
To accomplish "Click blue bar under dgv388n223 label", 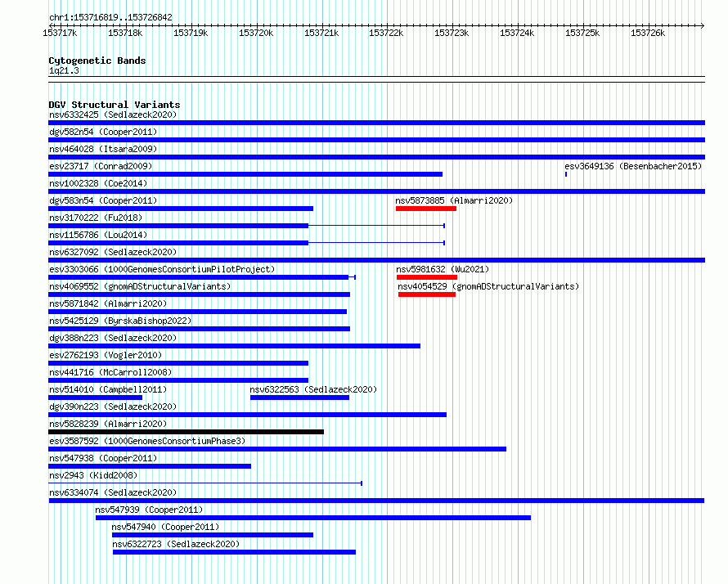I will coord(235,346).
